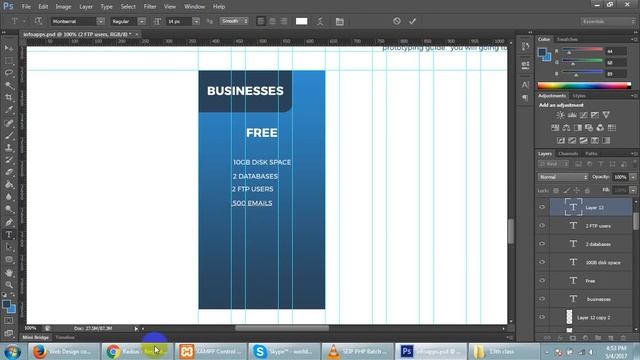Select the Brush tool
The height and width of the screenshot is (360, 640).
coord(9,135)
